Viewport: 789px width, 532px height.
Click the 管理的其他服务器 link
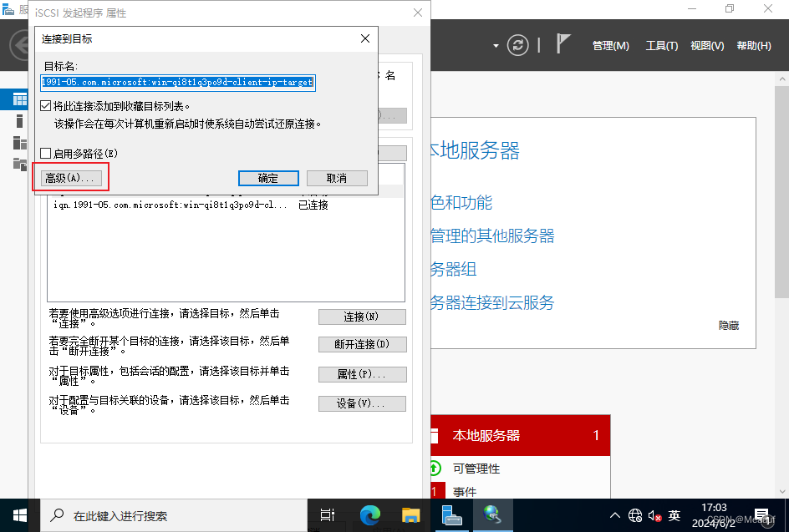coord(492,236)
